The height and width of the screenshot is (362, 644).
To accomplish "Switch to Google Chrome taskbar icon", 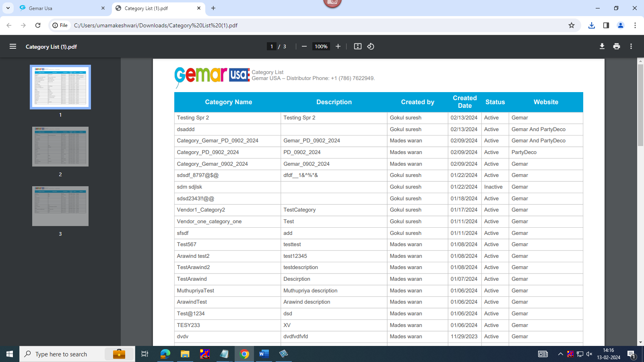I will [x=244, y=354].
